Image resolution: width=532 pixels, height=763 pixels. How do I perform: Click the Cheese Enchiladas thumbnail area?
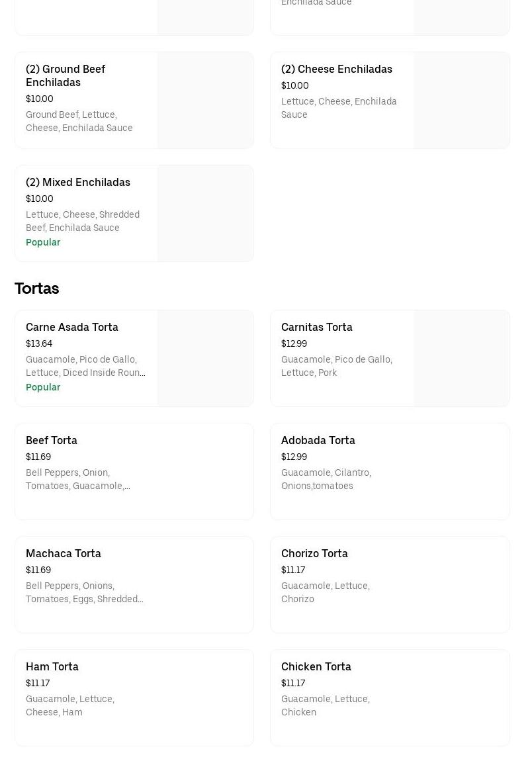(x=461, y=101)
